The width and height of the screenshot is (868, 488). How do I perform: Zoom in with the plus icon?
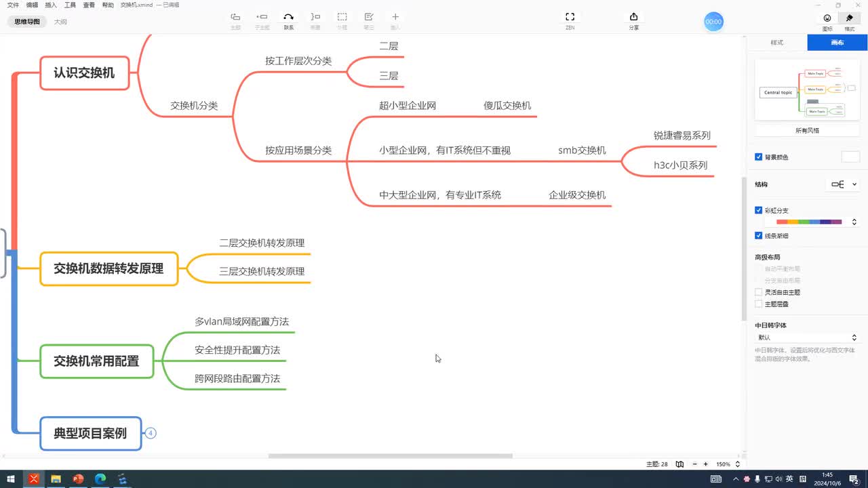point(706,464)
